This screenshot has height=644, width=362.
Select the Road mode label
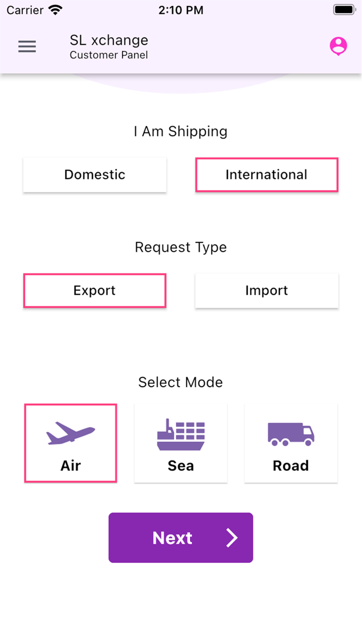[x=291, y=466]
